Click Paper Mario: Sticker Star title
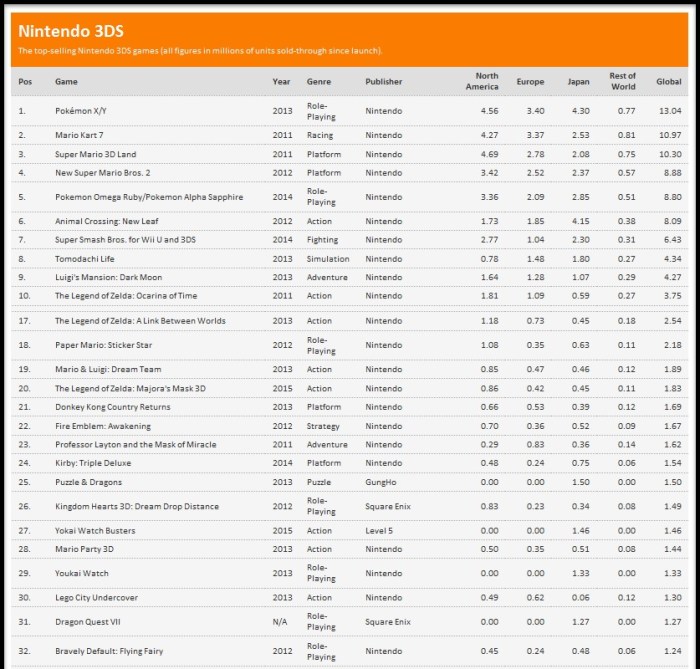The height and width of the screenshot is (669, 700). click(x=104, y=345)
